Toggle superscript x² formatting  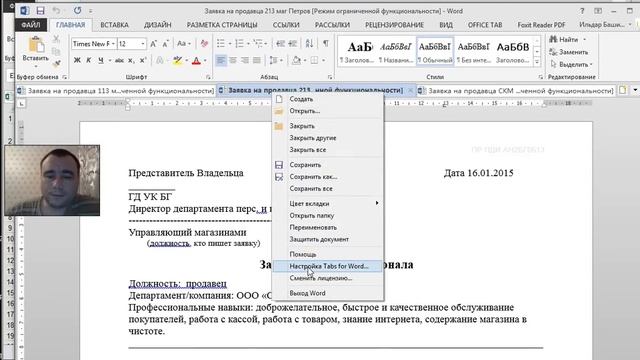[143, 60]
